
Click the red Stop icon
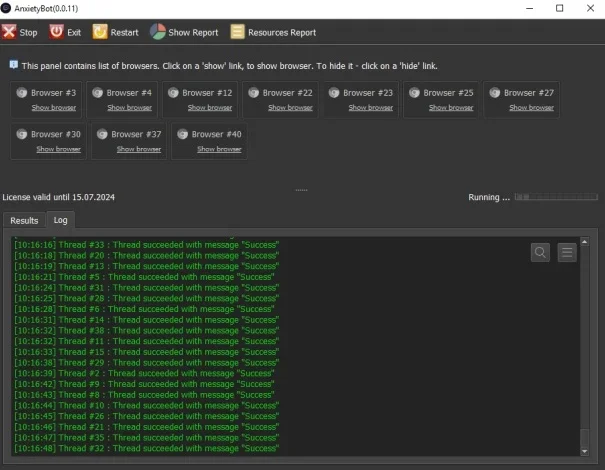click(x=9, y=32)
